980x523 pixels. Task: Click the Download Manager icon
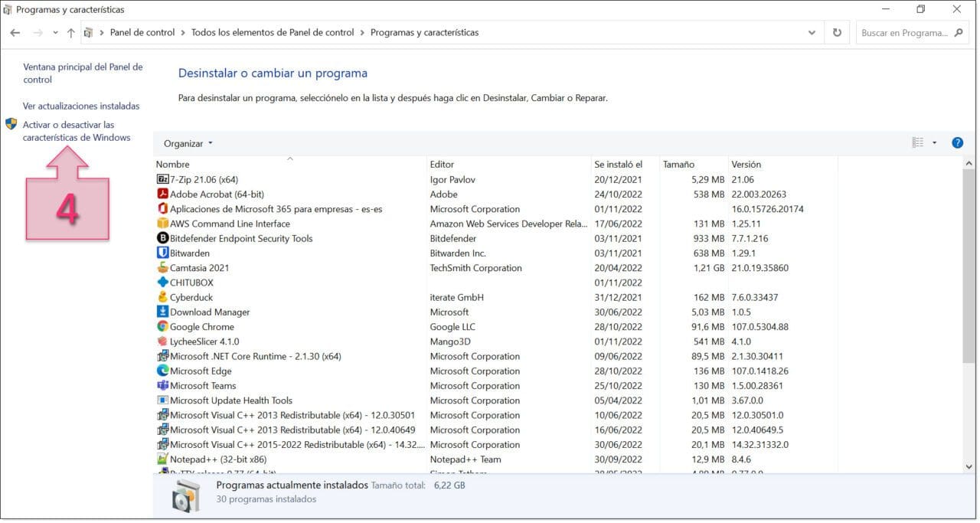pos(162,312)
